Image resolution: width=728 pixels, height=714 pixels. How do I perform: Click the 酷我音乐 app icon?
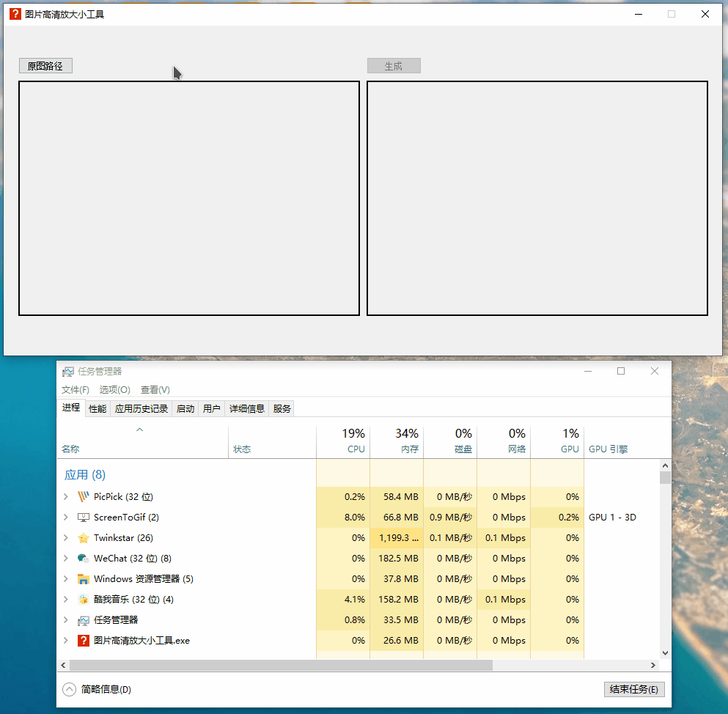point(83,600)
